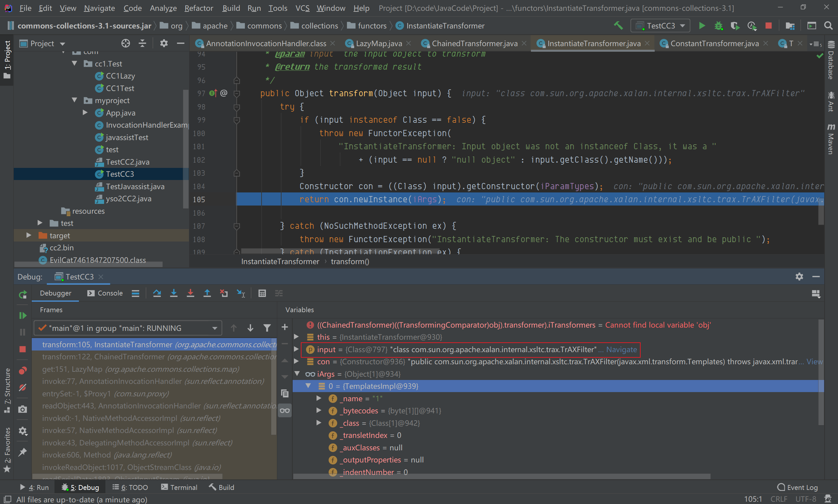The height and width of the screenshot is (504, 838).
Task: Click View Breakpoints red circles icon
Action: click(23, 370)
